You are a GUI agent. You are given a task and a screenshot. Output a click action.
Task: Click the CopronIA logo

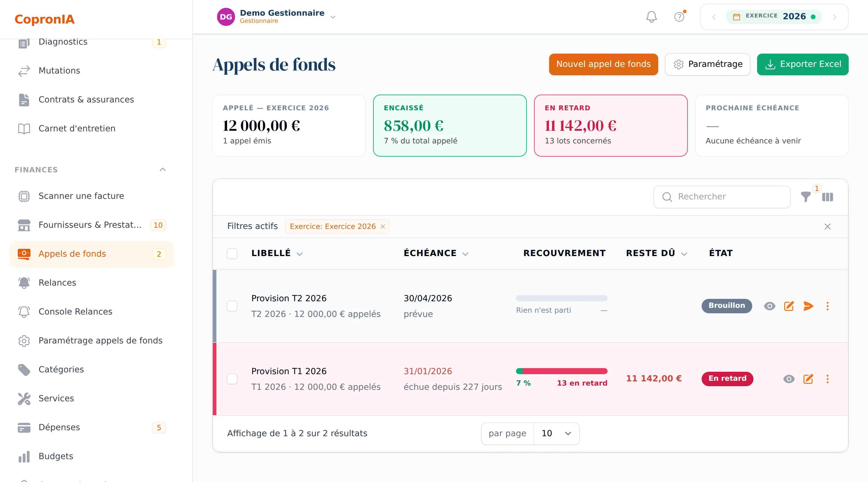point(45,19)
